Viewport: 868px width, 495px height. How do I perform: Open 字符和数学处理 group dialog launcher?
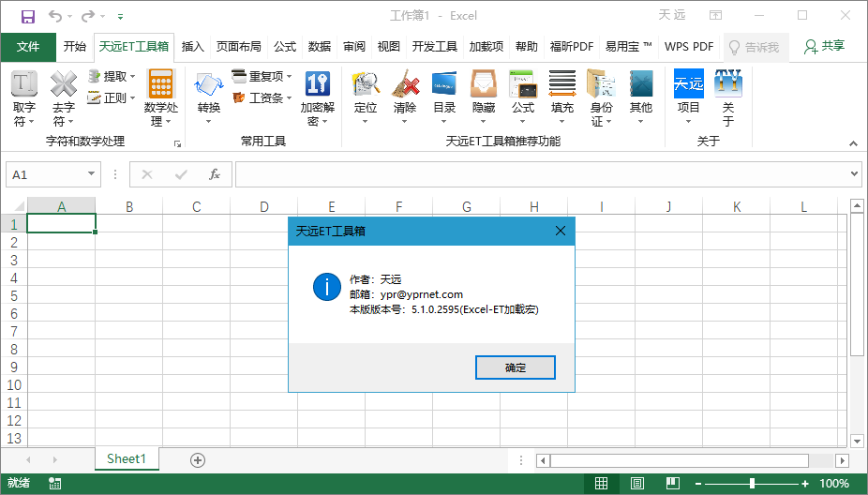point(177,144)
